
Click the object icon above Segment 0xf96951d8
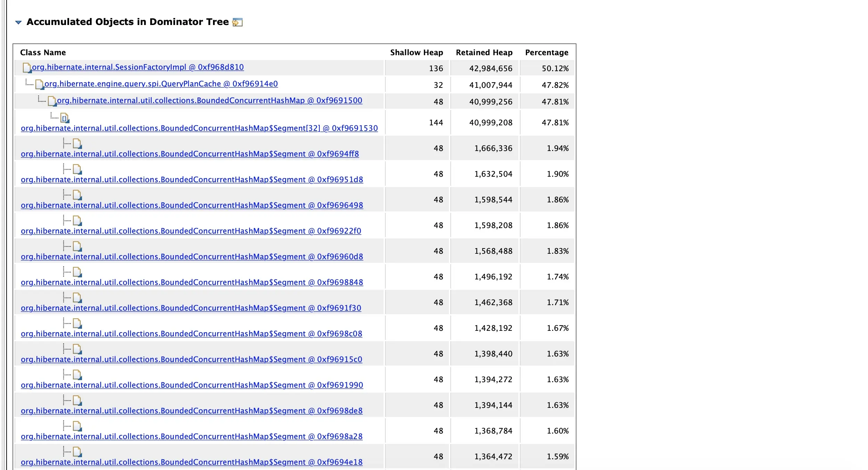click(77, 169)
